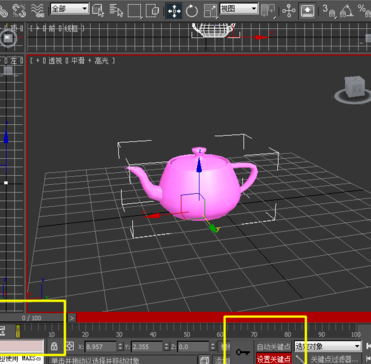
Task: Toggle the Set Key (设置关键点) button
Action: click(x=274, y=359)
